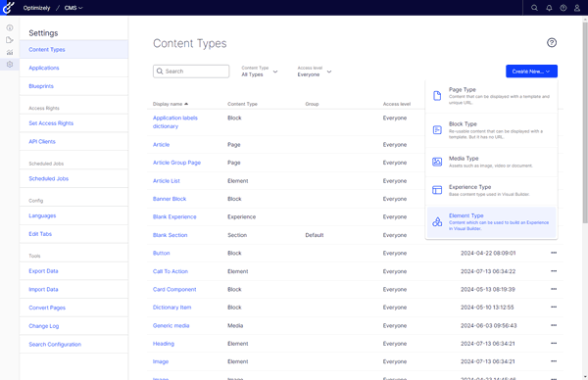Screen dimensions: 588x380
Task: Open Convert Pages tool
Action: pyautogui.click(x=73, y=308)
